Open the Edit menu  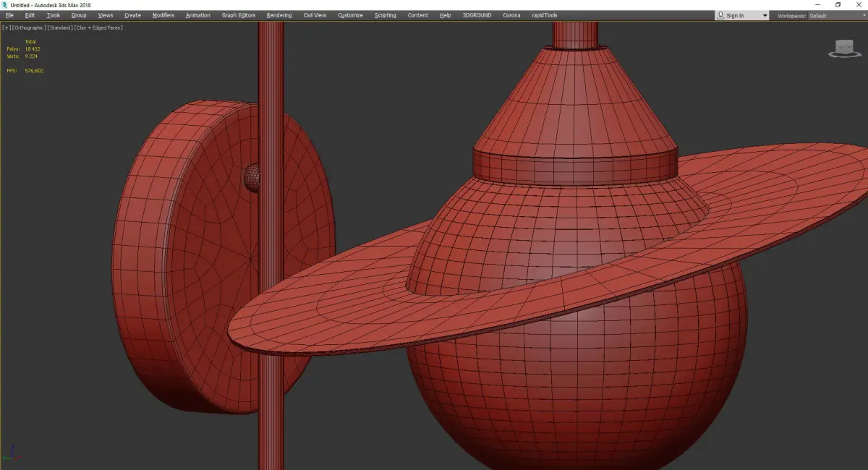(30, 15)
